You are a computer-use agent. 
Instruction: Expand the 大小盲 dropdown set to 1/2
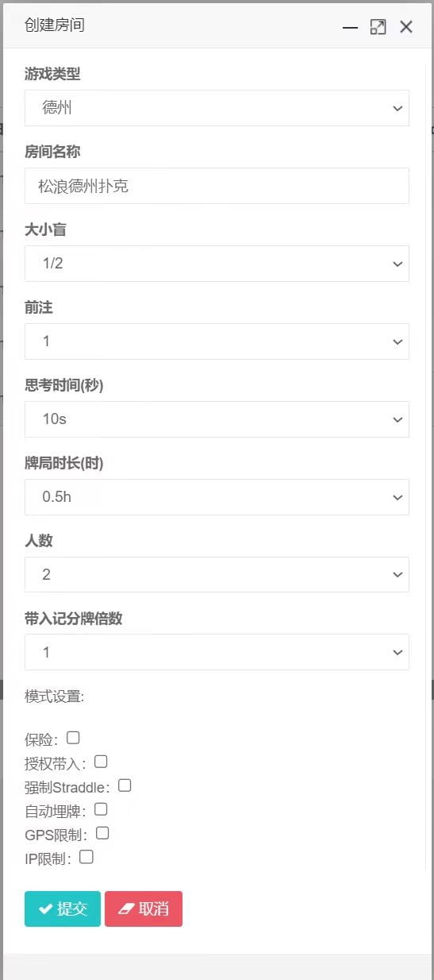217,264
